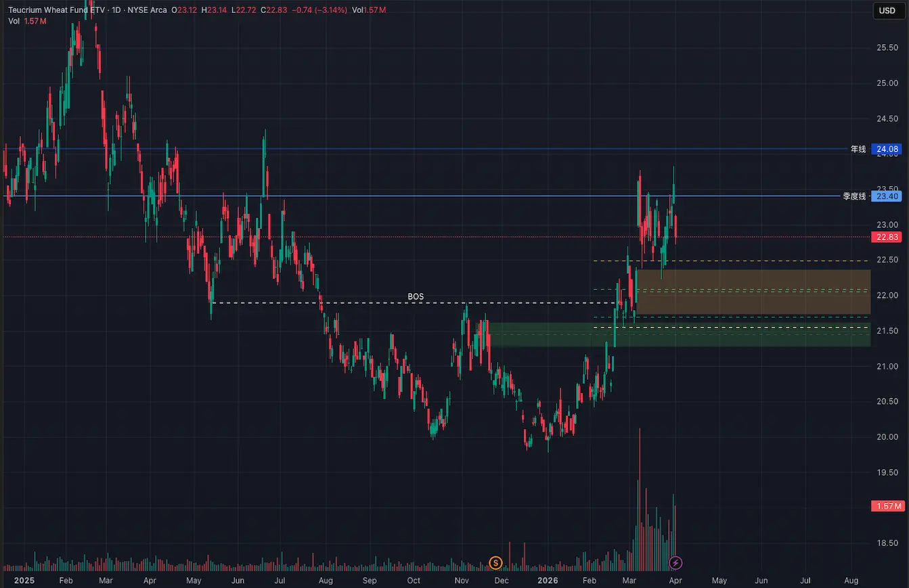Click the purple lightning-bolt event icon
This screenshot has height=588, width=909.
click(675, 563)
